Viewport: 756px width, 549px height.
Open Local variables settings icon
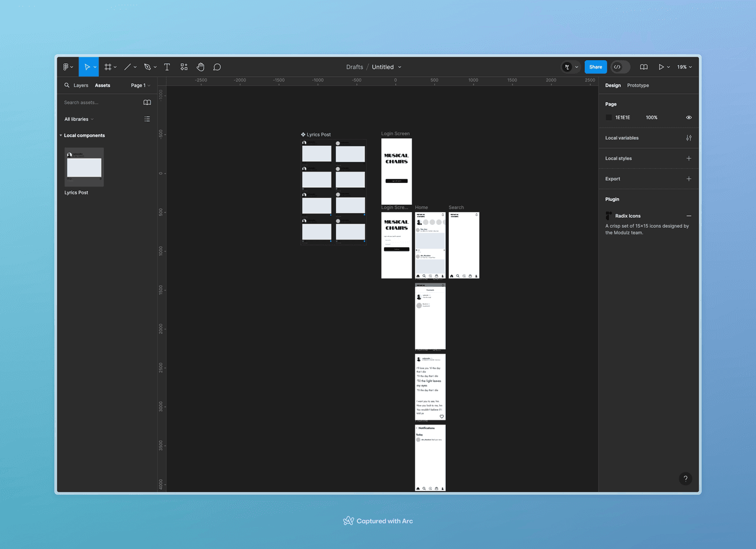689,138
